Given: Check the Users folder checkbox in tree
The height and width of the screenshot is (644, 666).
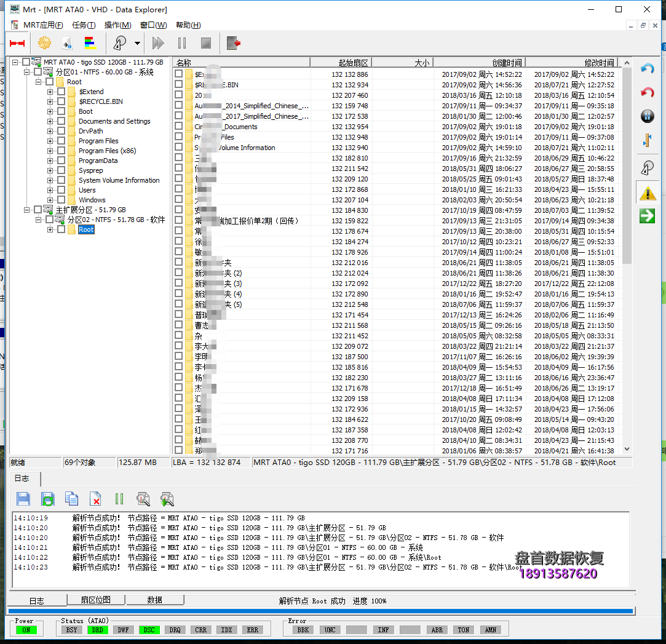Looking at the screenshot, I should 61,190.
